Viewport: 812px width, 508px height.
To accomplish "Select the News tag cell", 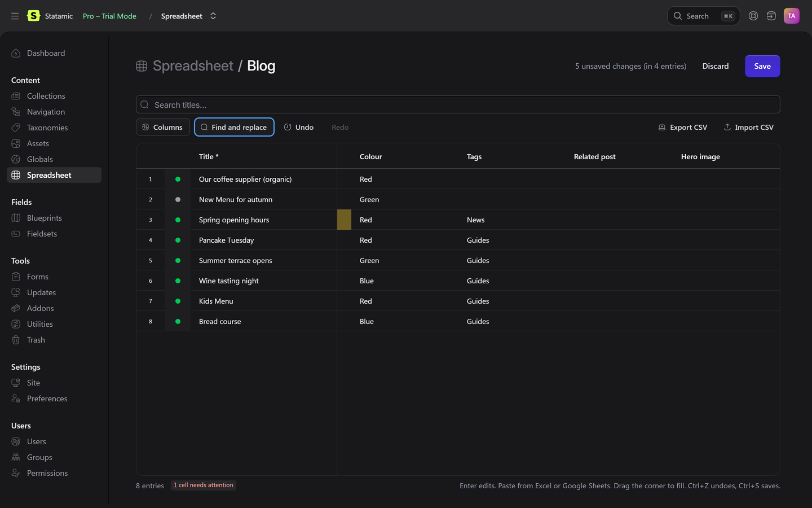I will (x=512, y=220).
